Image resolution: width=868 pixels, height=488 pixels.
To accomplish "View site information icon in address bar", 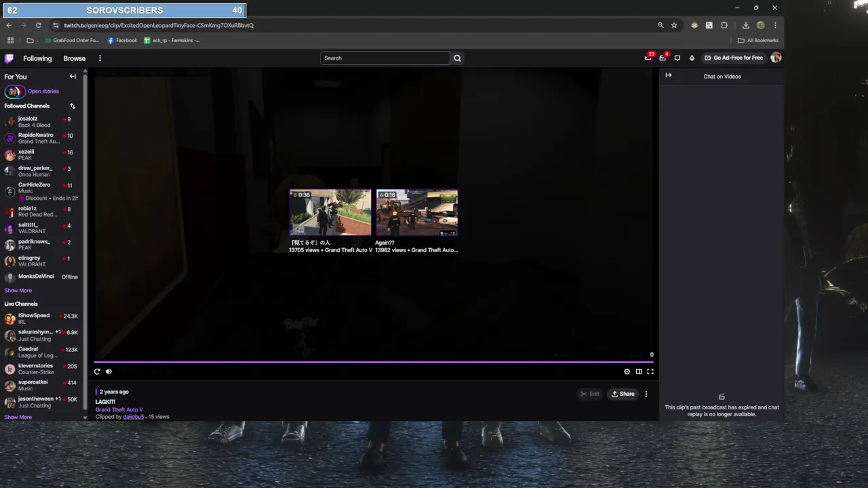I will pyautogui.click(x=56, y=25).
